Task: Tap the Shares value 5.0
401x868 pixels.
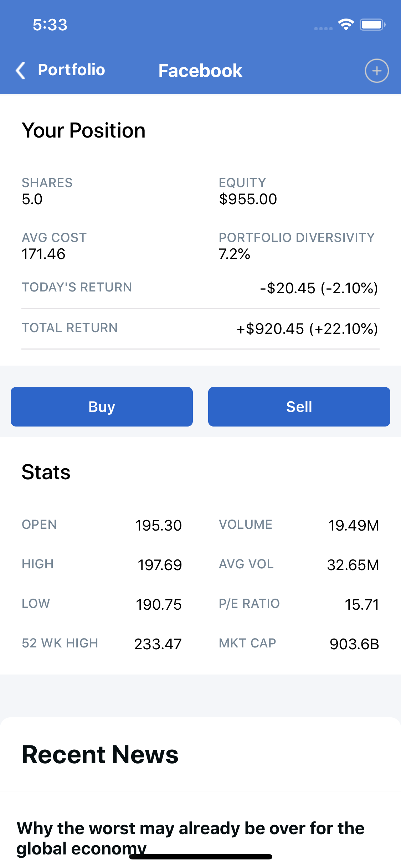Action: [x=32, y=199]
